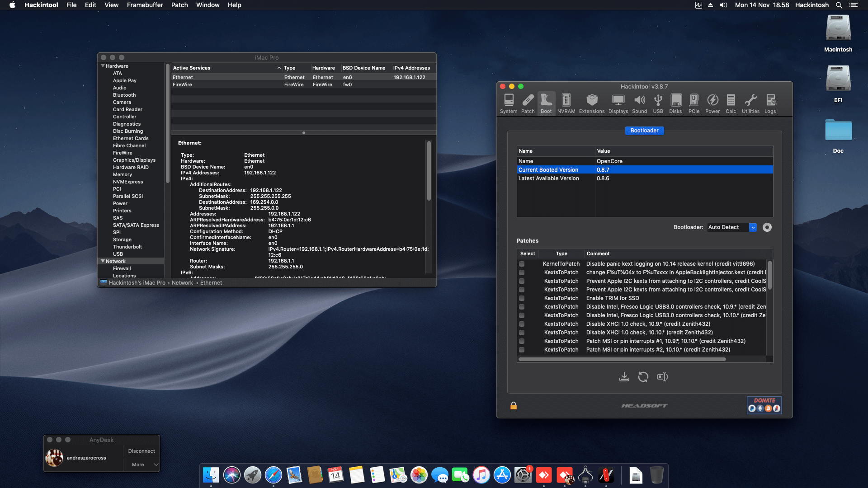Click the refresh icon below the patches list

(643, 376)
